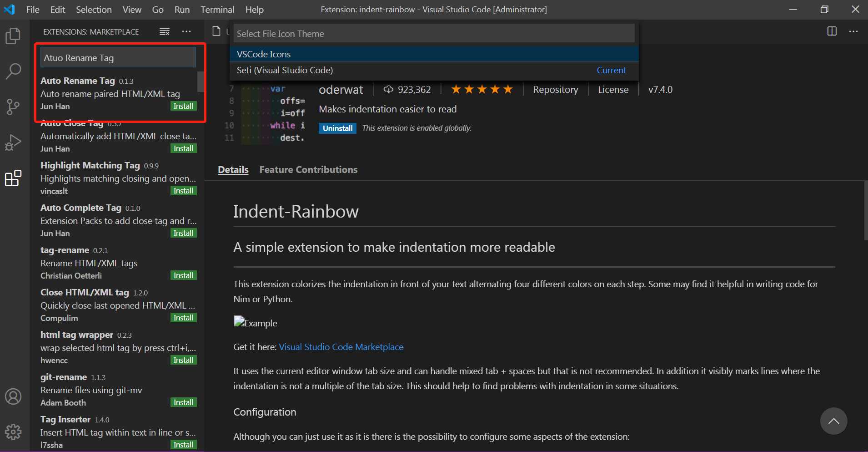
Task: Click the extensions search box
Action: tap(118, 58)
